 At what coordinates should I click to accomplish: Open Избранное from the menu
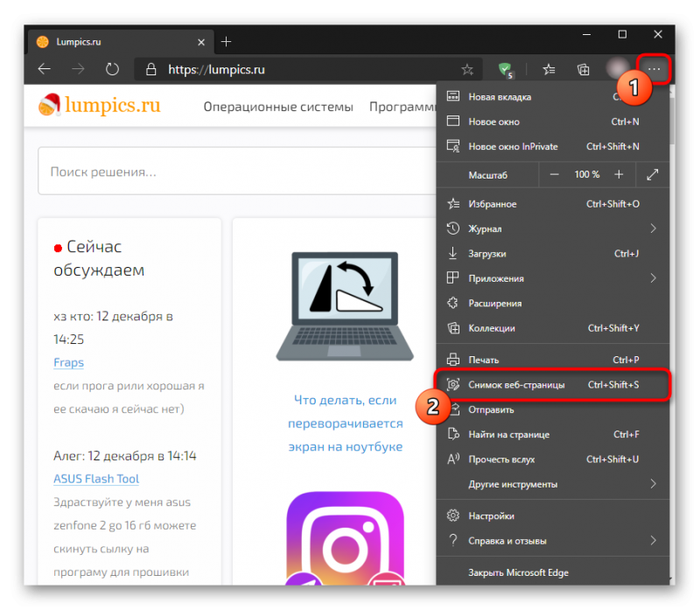[x=553, y=204]
